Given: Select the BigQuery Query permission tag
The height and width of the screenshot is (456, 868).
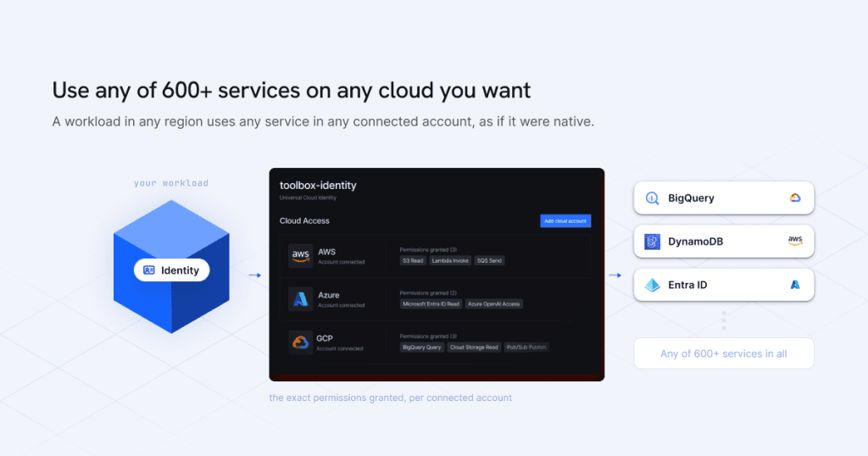Looking at the screenshot, I should (x=422, y=348).
